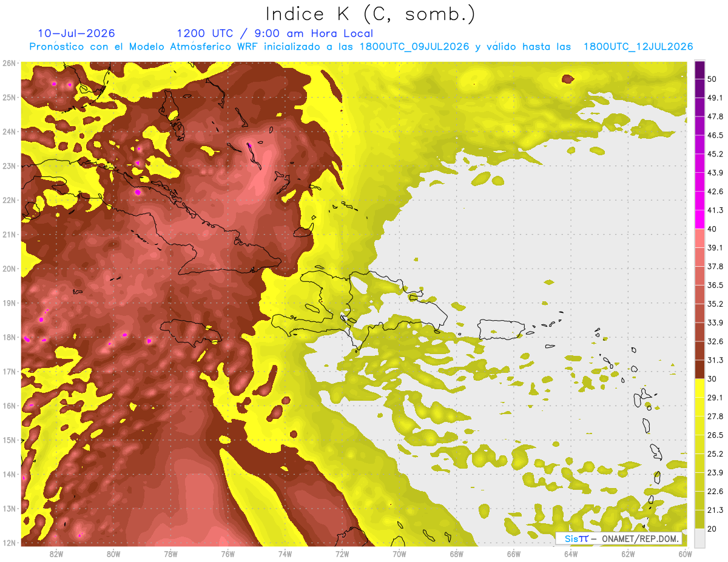Select the "49.1" color scale value
728x562 pixels.
point(715,98)
